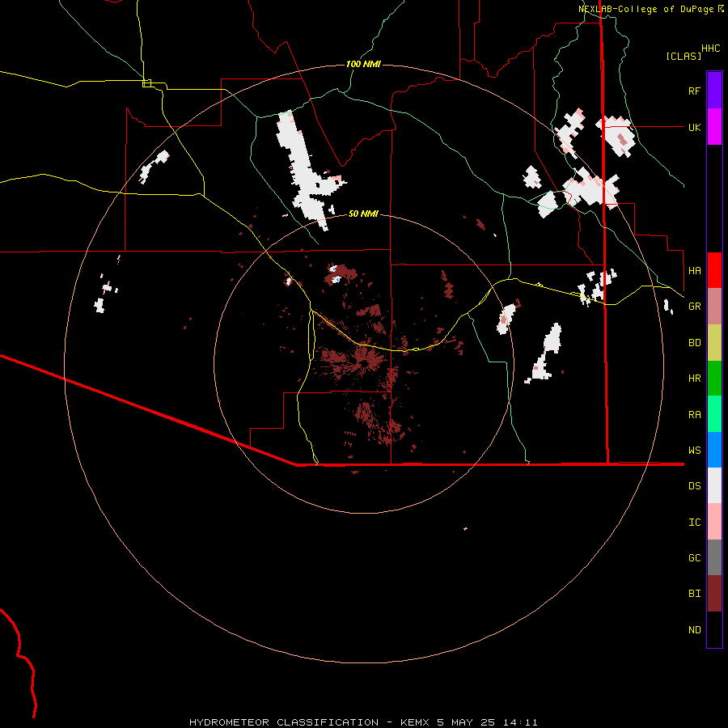
Task: Click the HR green legend swatch
Action: pyautogui.click(x=714, y=379)
